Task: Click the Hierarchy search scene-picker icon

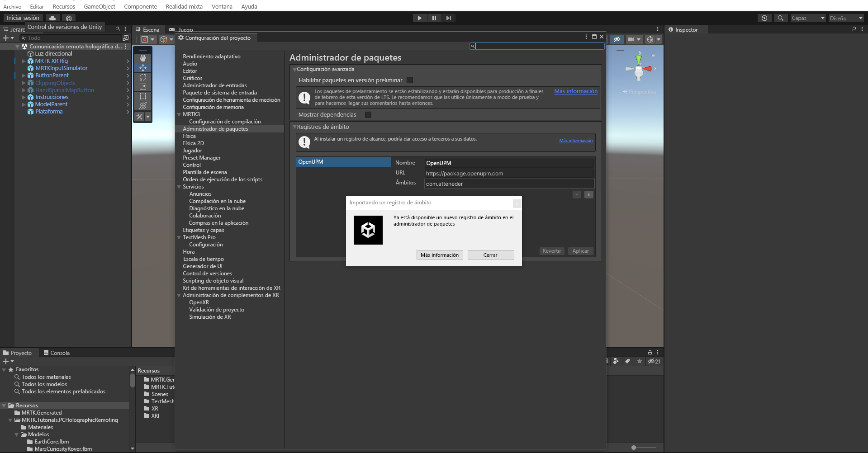Action: point(125,38)
